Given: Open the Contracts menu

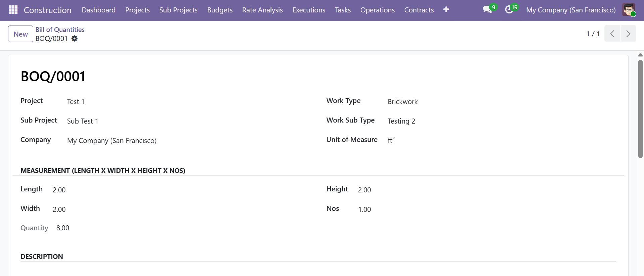Looking at the screenshot, I should (419, 10).
